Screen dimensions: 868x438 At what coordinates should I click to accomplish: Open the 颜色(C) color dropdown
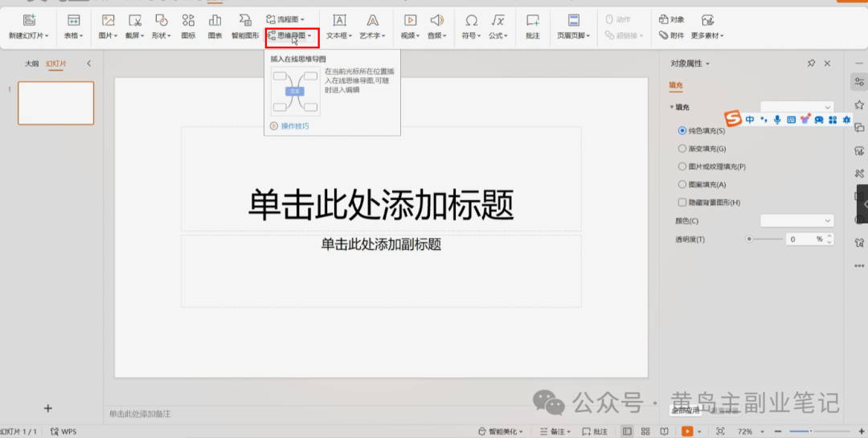pos(796,220)
